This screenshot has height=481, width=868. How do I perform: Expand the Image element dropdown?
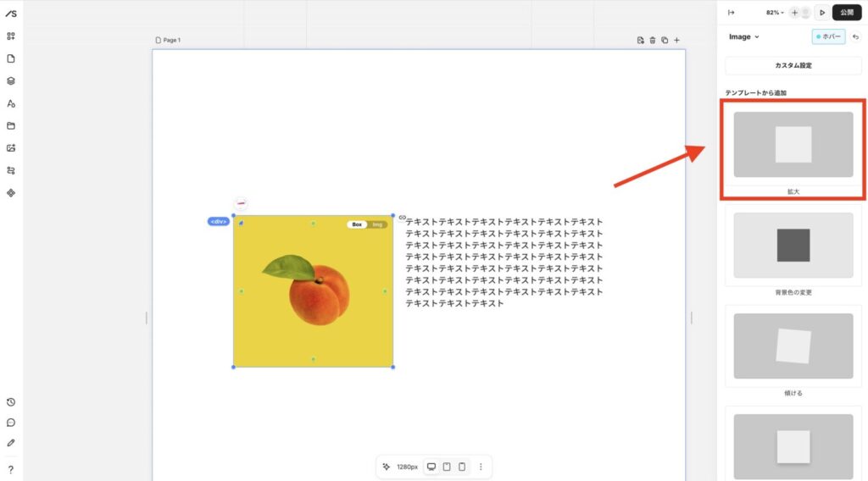coord(744,36)
